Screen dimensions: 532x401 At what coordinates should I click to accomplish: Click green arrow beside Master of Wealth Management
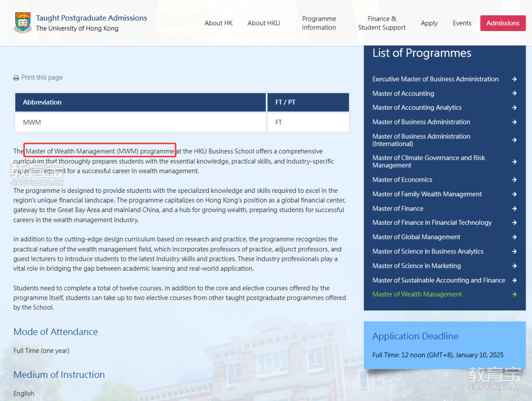click(x=514, y=294)
